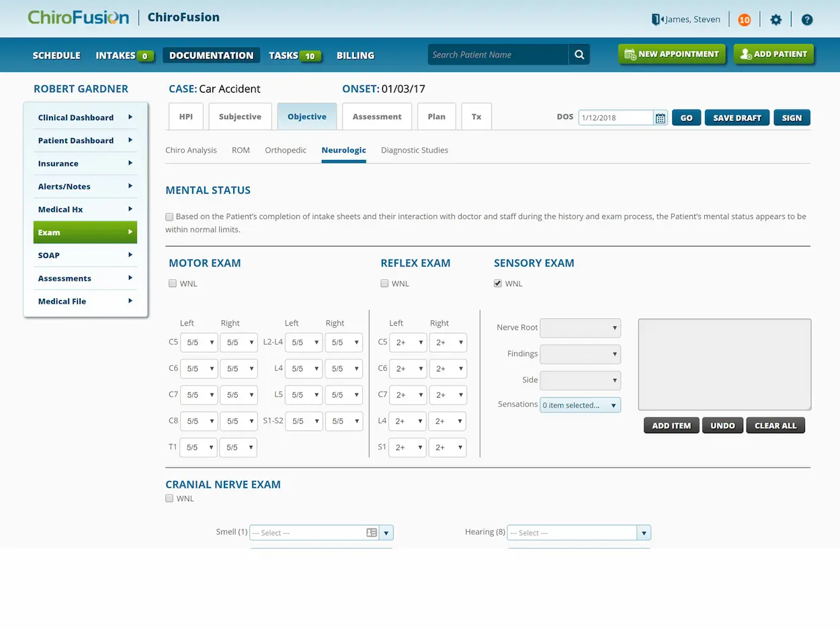This screenshot has height=630, width=840.
Task: Click the list icon in the Smell field
Action: point(372,532)
